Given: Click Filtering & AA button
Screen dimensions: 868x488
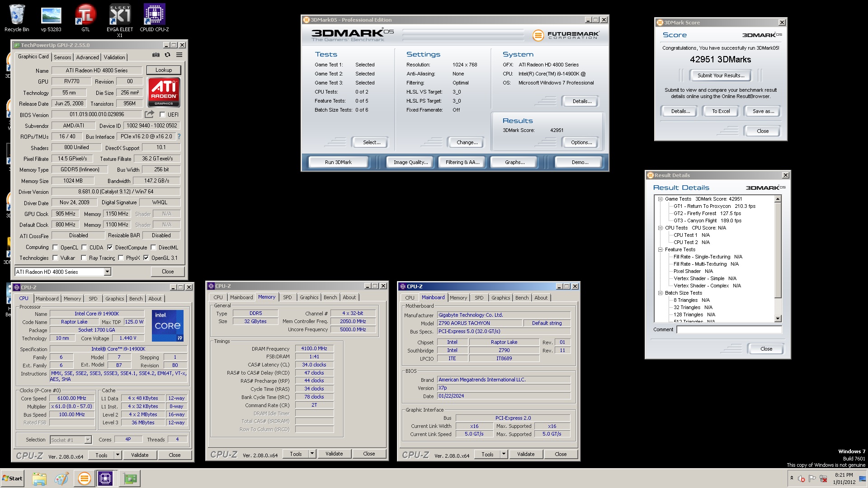Looking at the screenshot, I should point(462,162).
